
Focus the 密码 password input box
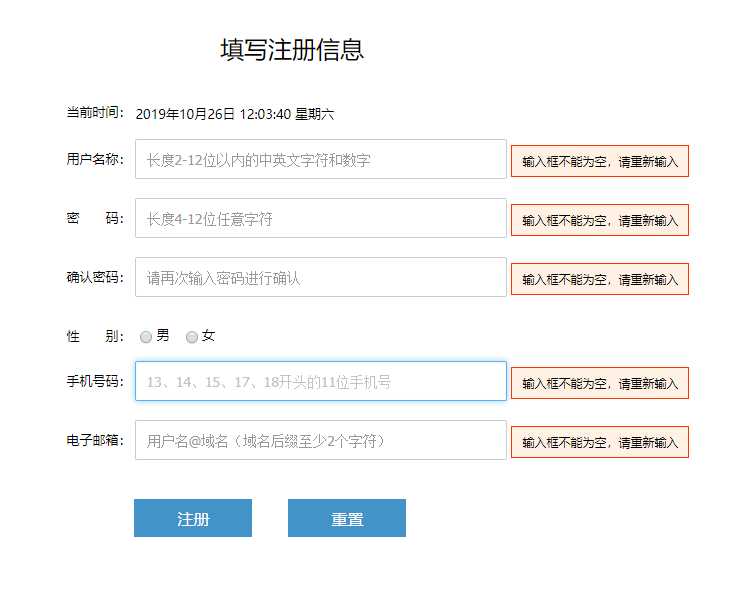tap(320, 218)
